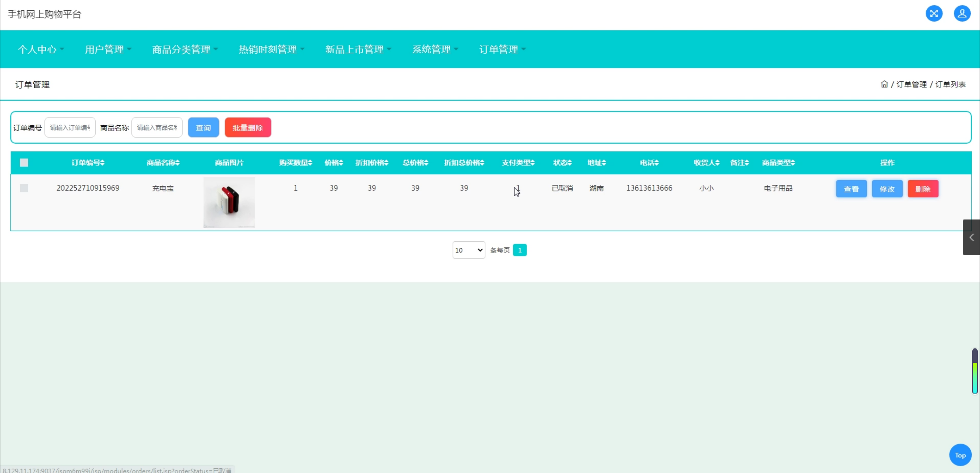Click the 查询 search button

(x=203, y=127)
